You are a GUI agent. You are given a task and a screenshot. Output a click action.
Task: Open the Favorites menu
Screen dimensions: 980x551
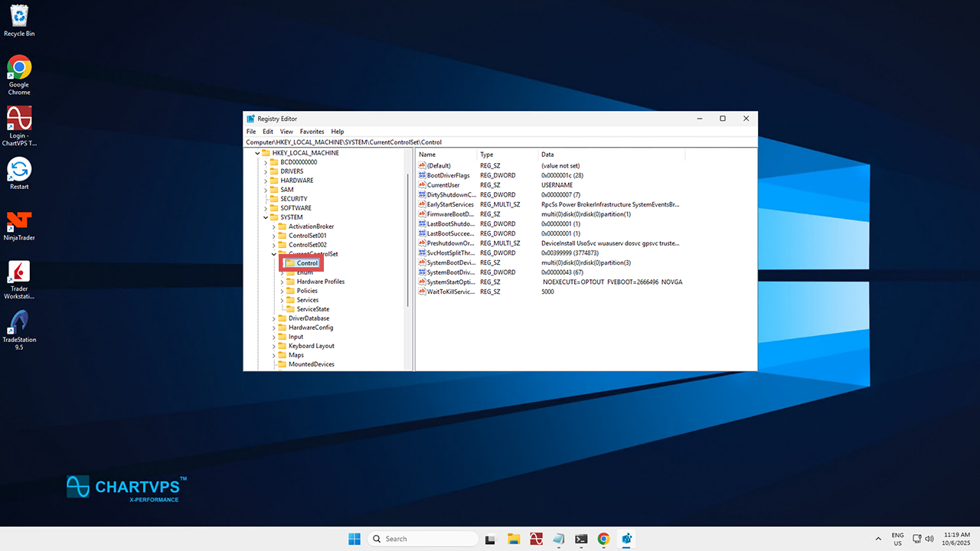click(312, 132)
